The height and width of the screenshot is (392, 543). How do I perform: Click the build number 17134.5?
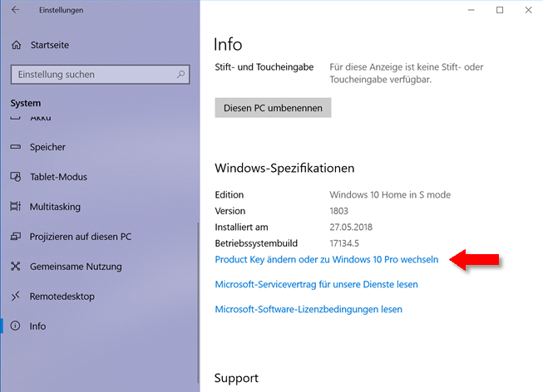click(344, 243)
